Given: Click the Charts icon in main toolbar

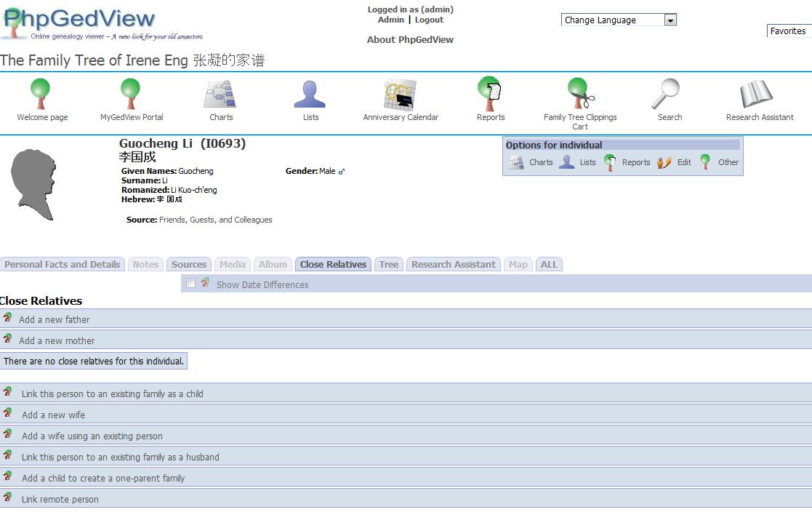Looking at the screenshot, I should click(221, 95).
